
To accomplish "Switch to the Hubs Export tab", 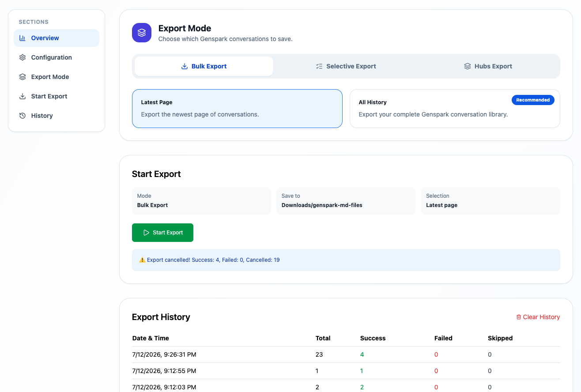I will coord(488,66).
